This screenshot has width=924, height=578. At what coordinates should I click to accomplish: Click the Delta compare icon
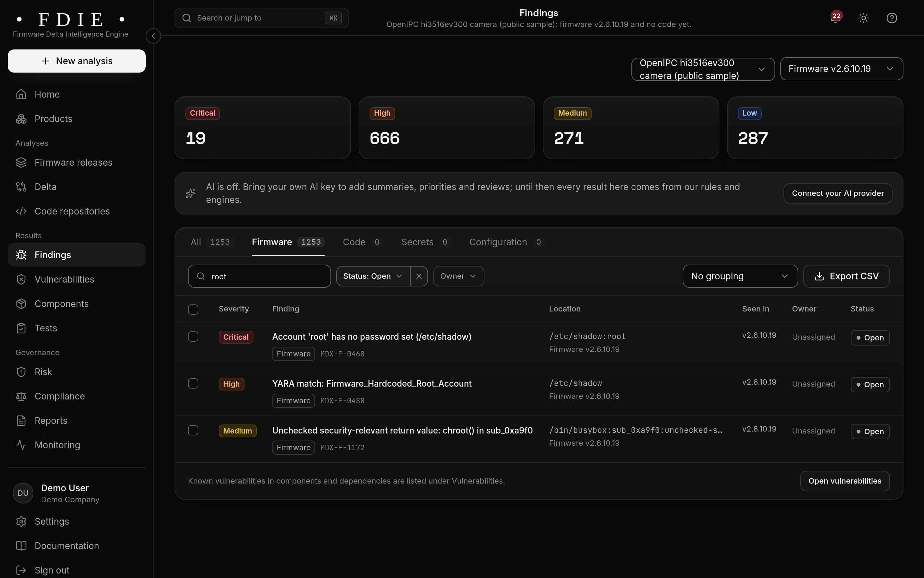click(x=21, y=187)
